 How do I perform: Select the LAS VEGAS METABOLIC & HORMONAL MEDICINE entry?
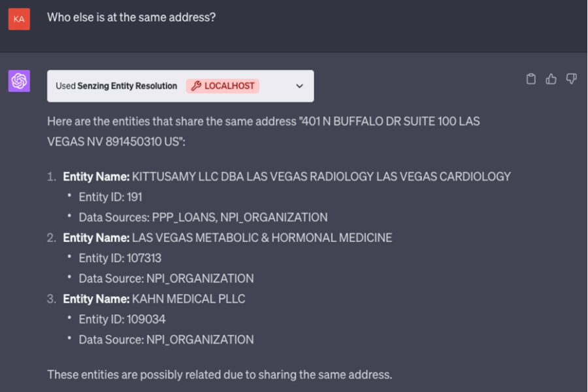261,238
